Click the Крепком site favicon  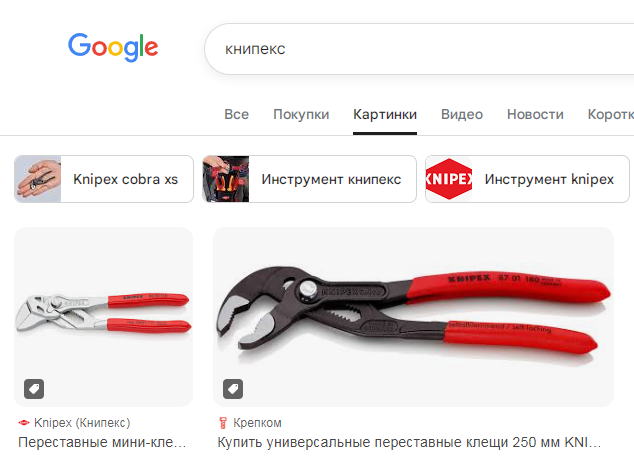(x=223, y=423)
